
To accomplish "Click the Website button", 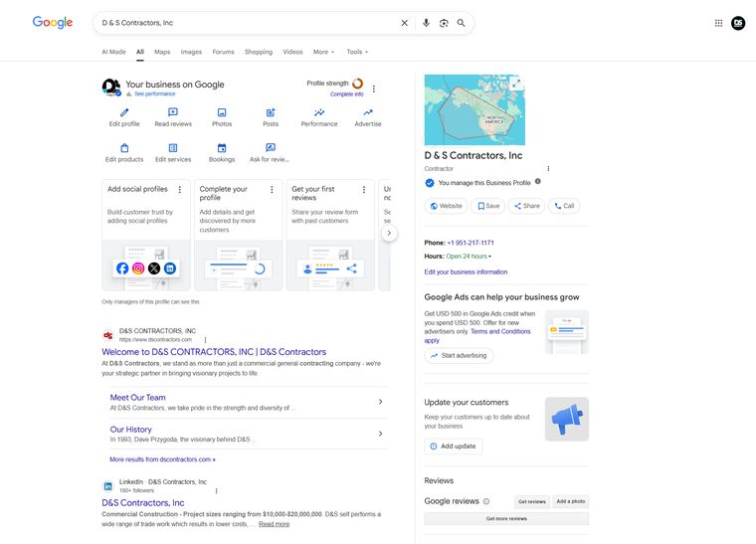I will click(446, 206).
